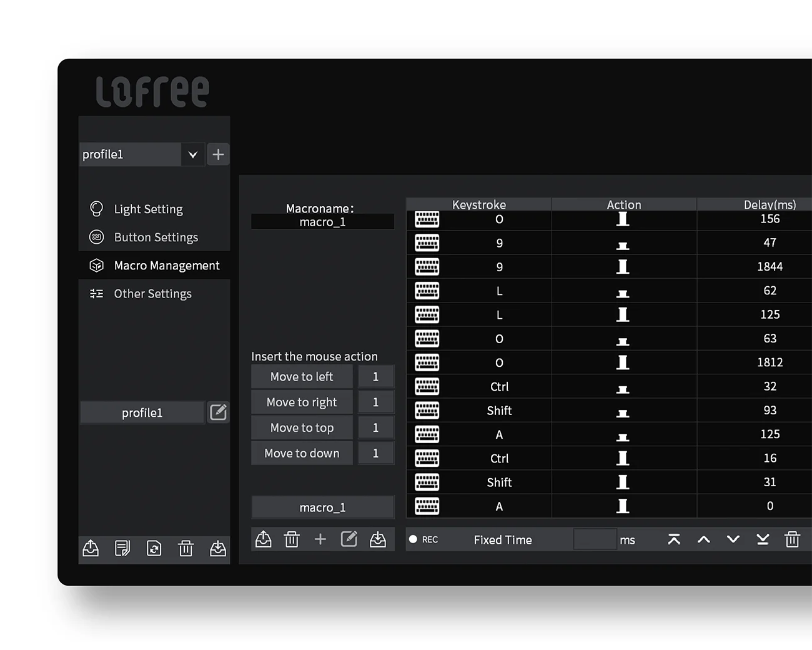
Task: Move selected keystroke up one row
Action: click(703, 539)
